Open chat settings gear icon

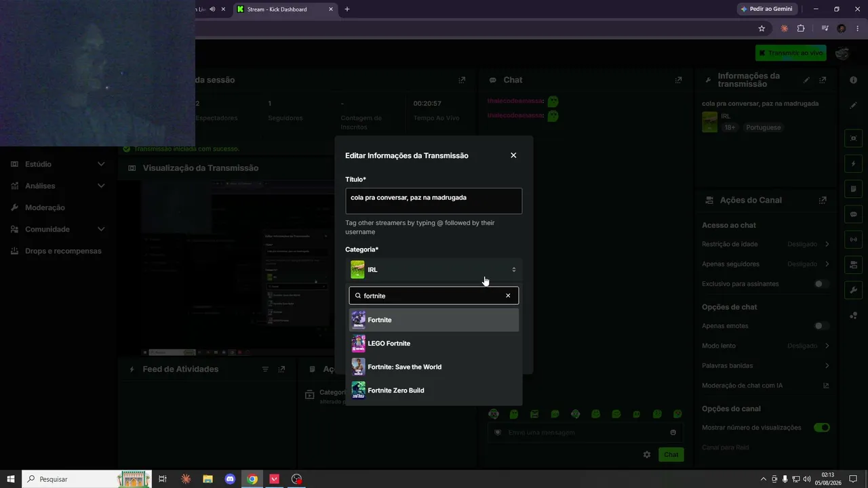[x=646, y=455]
